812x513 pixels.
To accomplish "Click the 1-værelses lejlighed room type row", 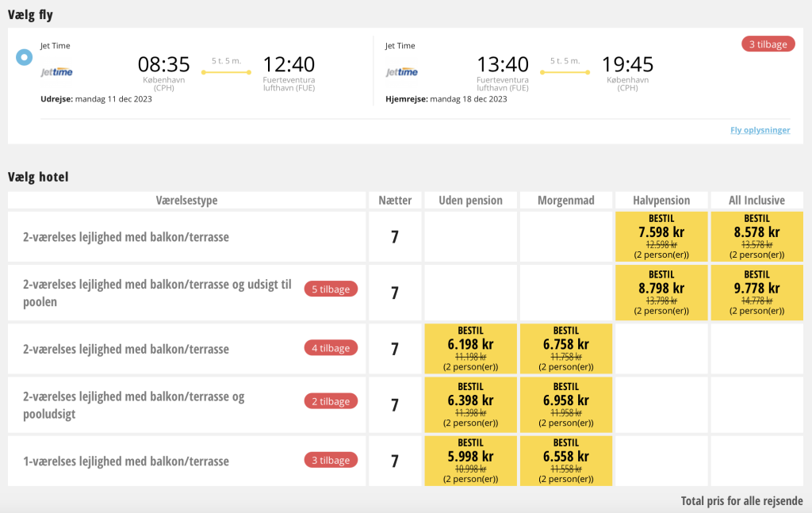I will tap(126, 461).
